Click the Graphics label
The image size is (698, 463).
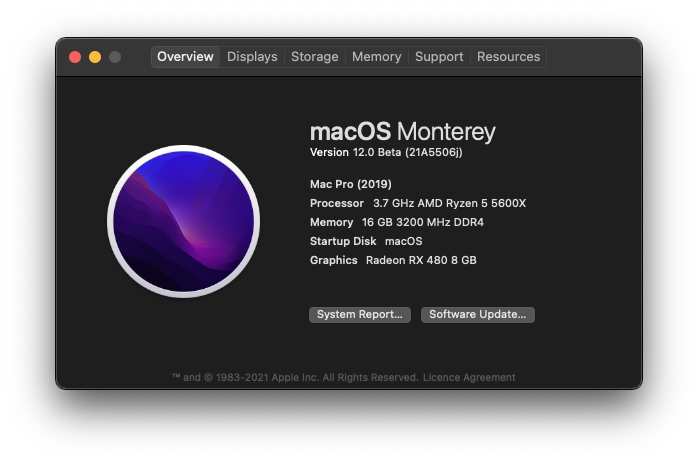coord(334,260)
